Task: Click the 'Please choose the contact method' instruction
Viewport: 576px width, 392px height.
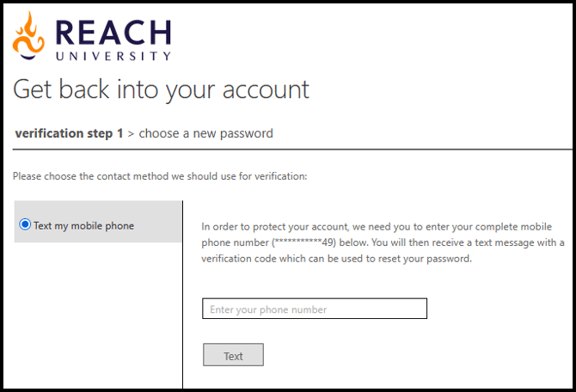Action: pos(160,176)
